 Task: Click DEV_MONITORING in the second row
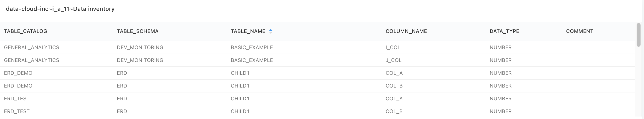click(x=140, y=60)
